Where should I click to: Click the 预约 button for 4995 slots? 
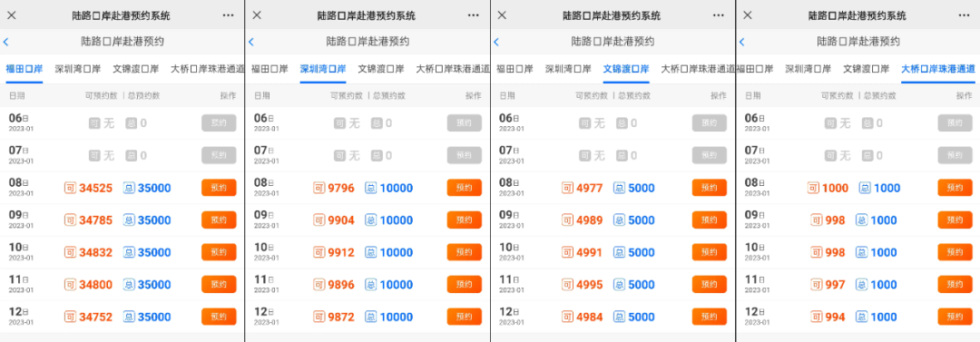pyautogui.click(x=710, y=285)
